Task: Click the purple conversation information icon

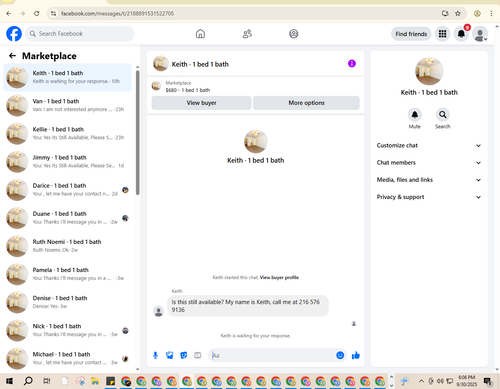Action: 352,63
